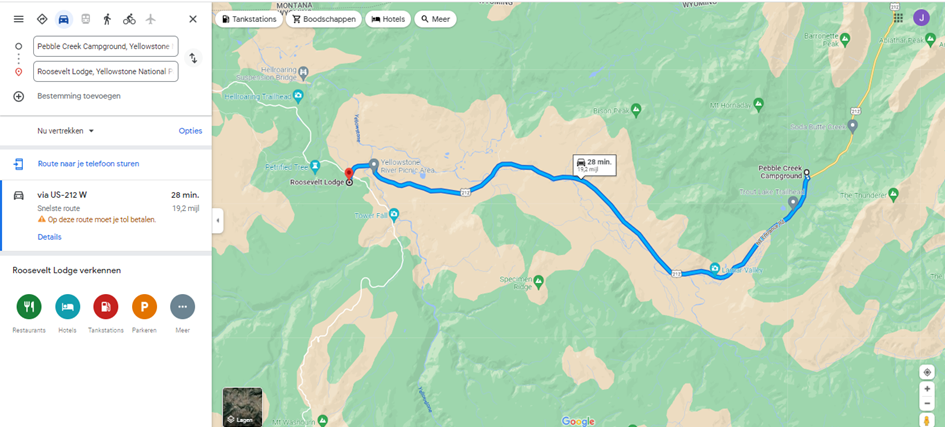The width and height of the screenshot is (945, 427).
Task: Choose public transit travel mode
Action: (x=86, y=19)
